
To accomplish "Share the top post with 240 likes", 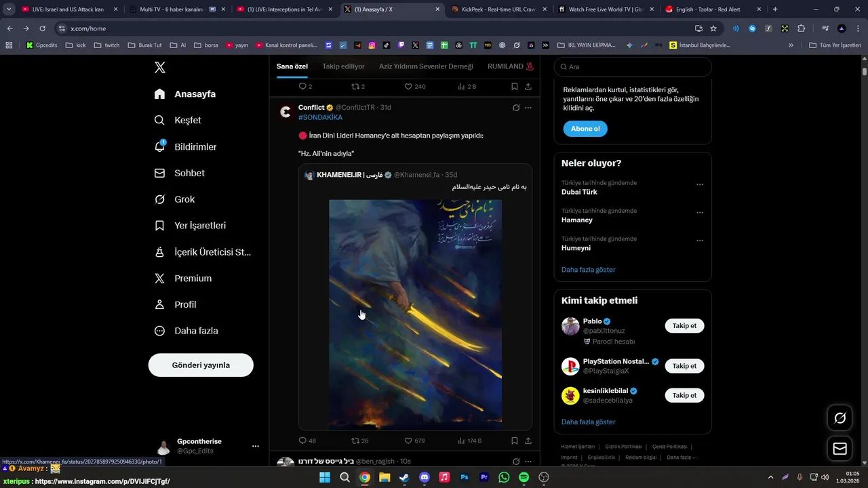I will click(528, 87).
